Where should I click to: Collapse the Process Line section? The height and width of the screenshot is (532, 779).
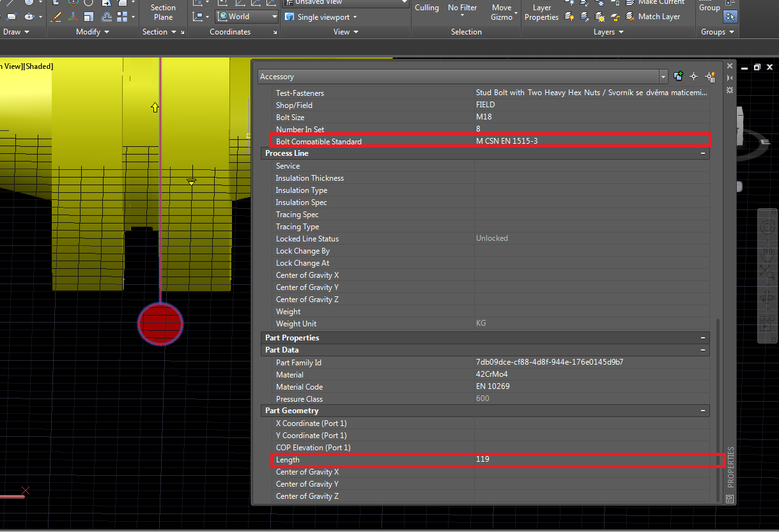click(702, 153)
